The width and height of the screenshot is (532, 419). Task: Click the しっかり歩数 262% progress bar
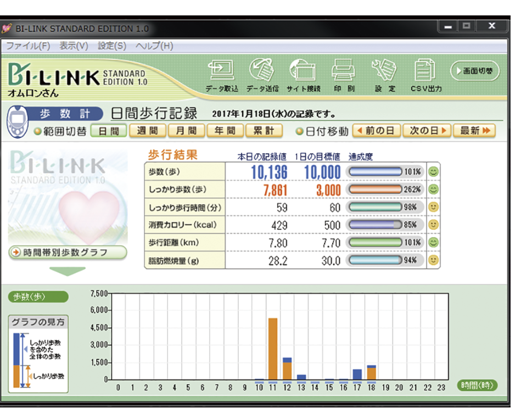pos(375,189)
